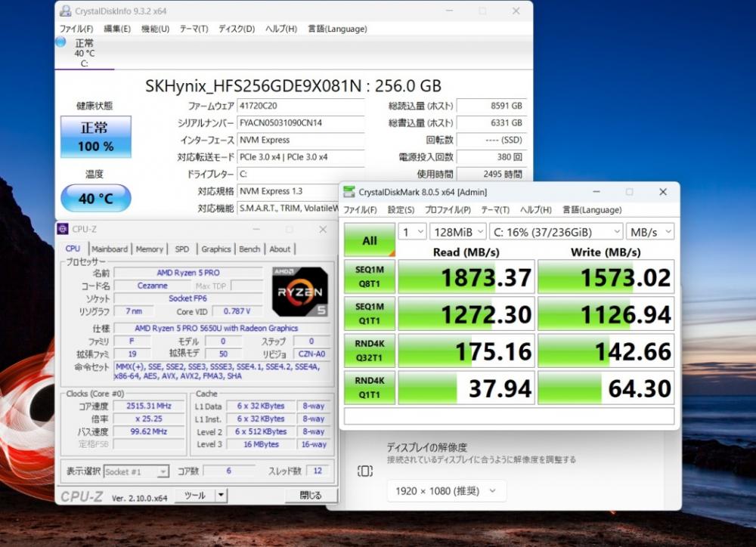Click the CrystalDiskMark app icon in title bar
Screen dimensions: 756x547
(349, 192)
